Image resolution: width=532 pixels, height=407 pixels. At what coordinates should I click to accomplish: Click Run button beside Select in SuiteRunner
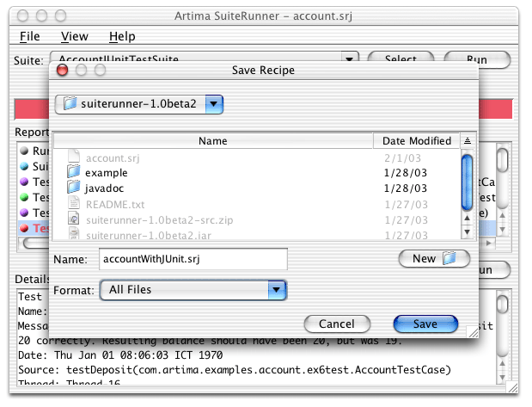click(x=477, y=59)
